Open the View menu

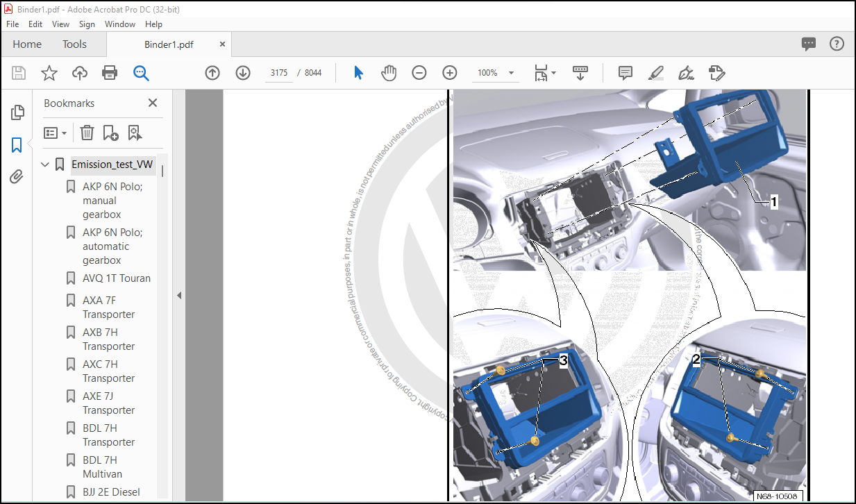click(61, 24)
